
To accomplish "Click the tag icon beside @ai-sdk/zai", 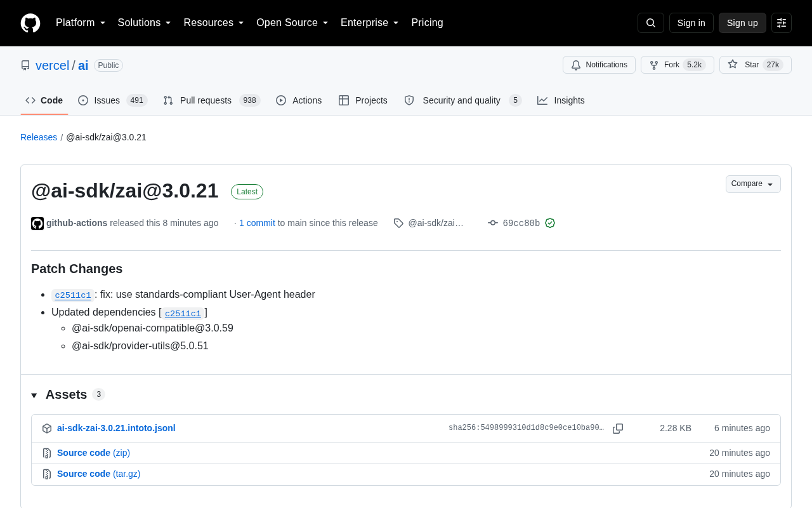I will (x=398, y=223).
